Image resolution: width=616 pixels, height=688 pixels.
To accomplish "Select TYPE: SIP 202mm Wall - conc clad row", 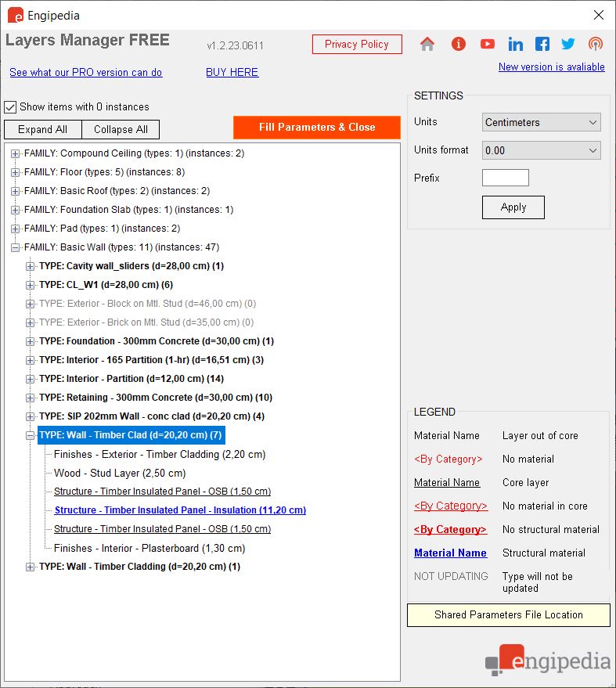I will point(152,416).
